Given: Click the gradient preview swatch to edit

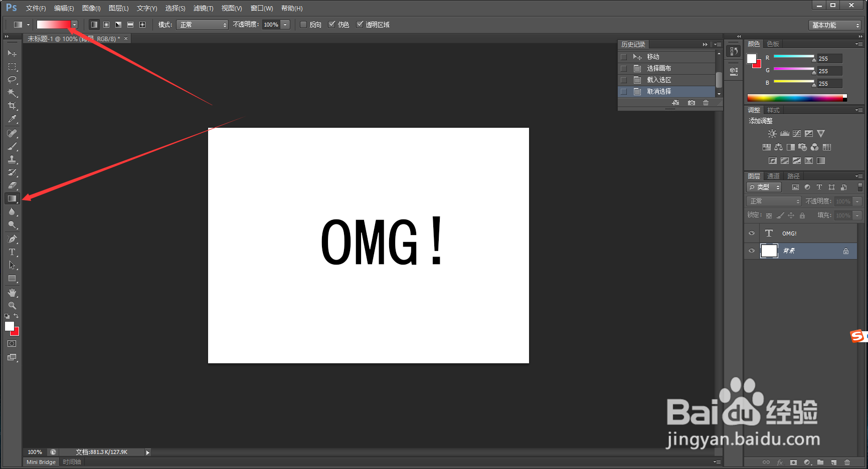Looking at the screenshot, I should 54,25.
